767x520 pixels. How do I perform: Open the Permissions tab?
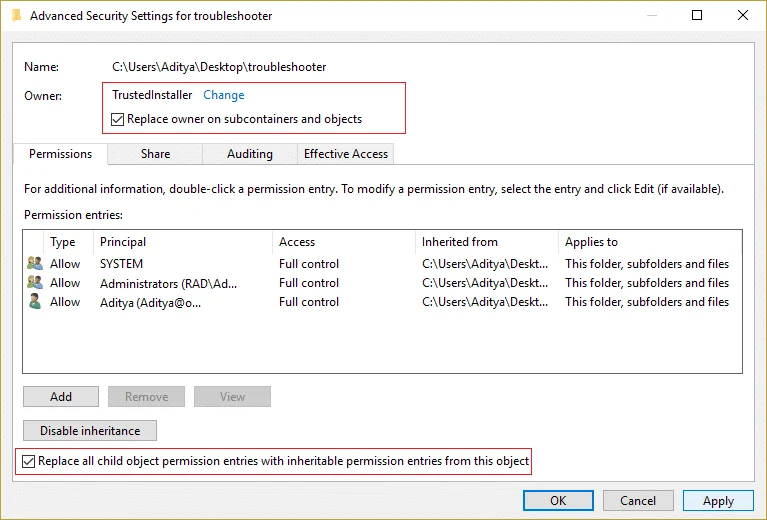[x=60, y=154]
